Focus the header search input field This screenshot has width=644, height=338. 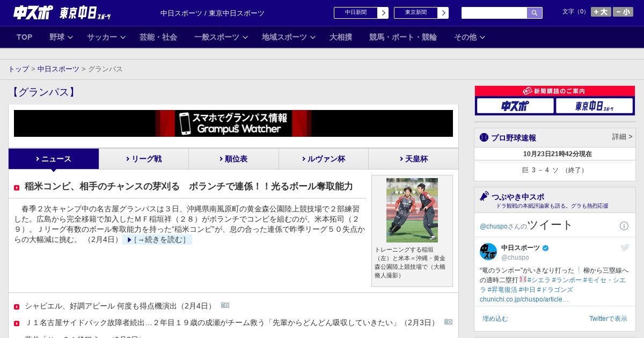494,13
